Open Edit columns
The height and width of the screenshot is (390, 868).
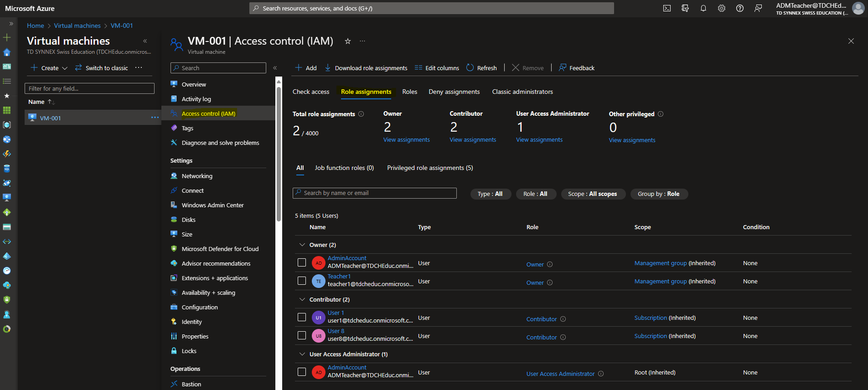(437, 68)
